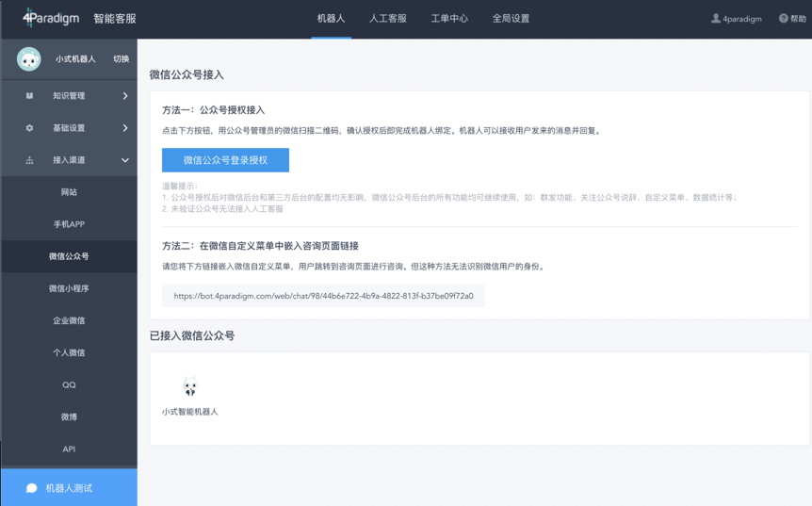
Task: Select 个人微信 in sidebar
Action: (69, 352)
